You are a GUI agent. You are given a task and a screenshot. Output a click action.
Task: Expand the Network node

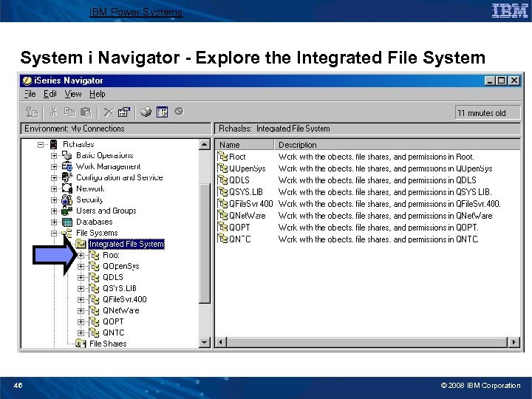click(x=54, y=189)
